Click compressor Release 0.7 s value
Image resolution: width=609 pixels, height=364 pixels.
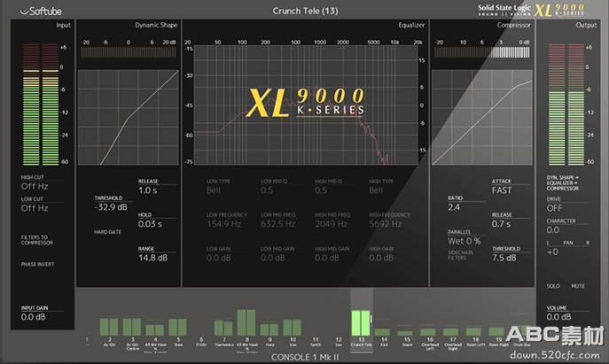click(x=501, y=224)
